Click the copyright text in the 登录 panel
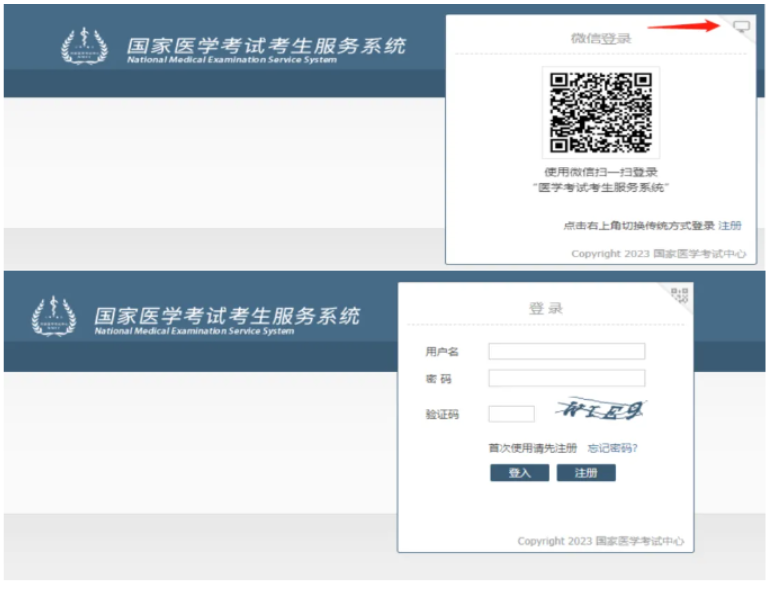 tap(600, 541)
